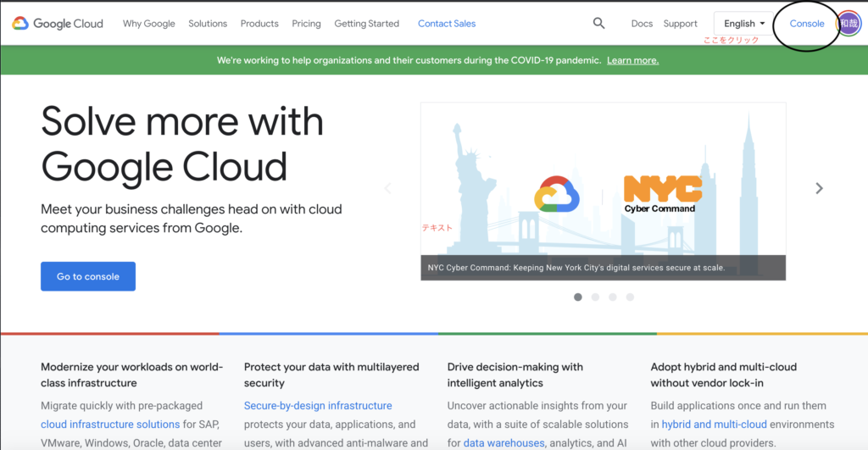Image resolution: width=868 pixels, height=450 pixels.
Task: Click the Google Cloud logo
Action: 58,23
